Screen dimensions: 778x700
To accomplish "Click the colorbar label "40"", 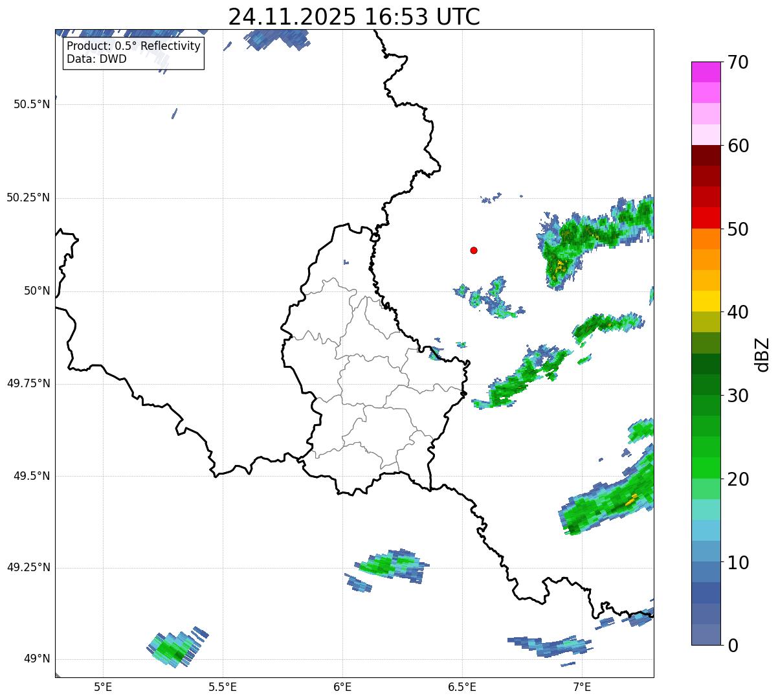I will 738,312.
